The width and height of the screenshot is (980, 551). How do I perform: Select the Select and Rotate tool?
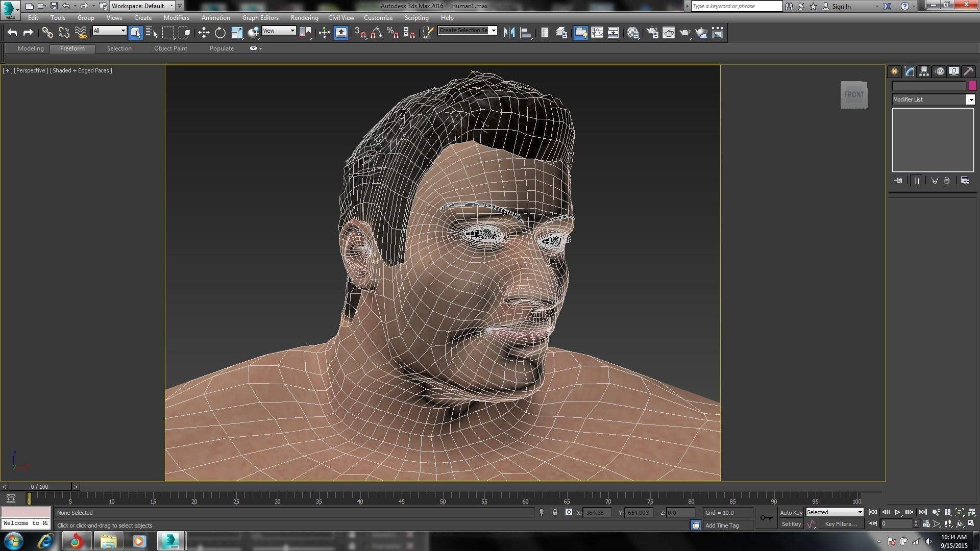[220, 33]
